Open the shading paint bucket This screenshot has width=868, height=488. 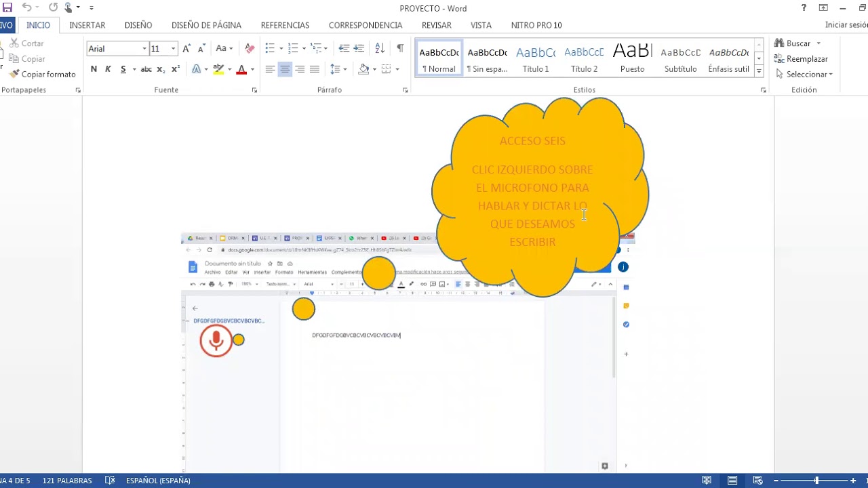click(x=364, y=69)
